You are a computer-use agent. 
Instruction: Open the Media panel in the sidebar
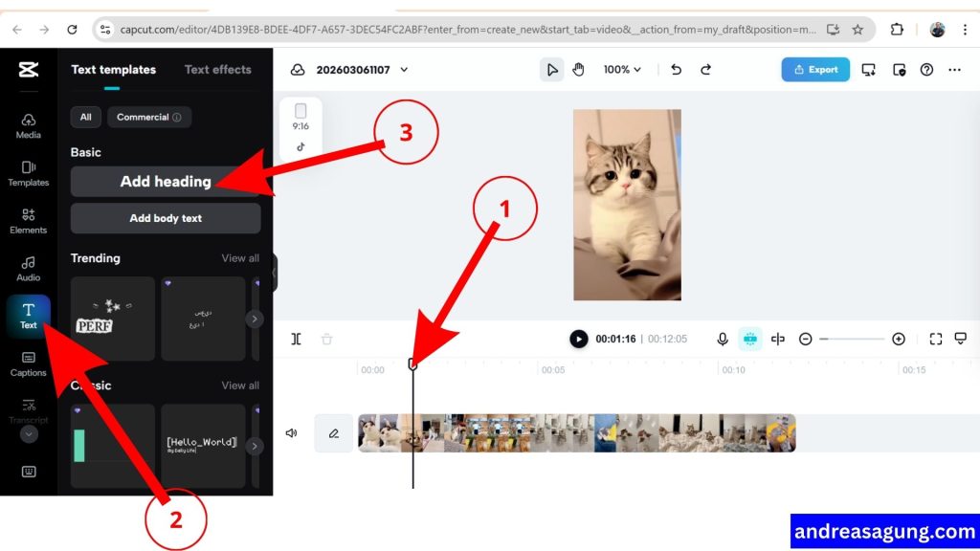(x=28, y=127)
